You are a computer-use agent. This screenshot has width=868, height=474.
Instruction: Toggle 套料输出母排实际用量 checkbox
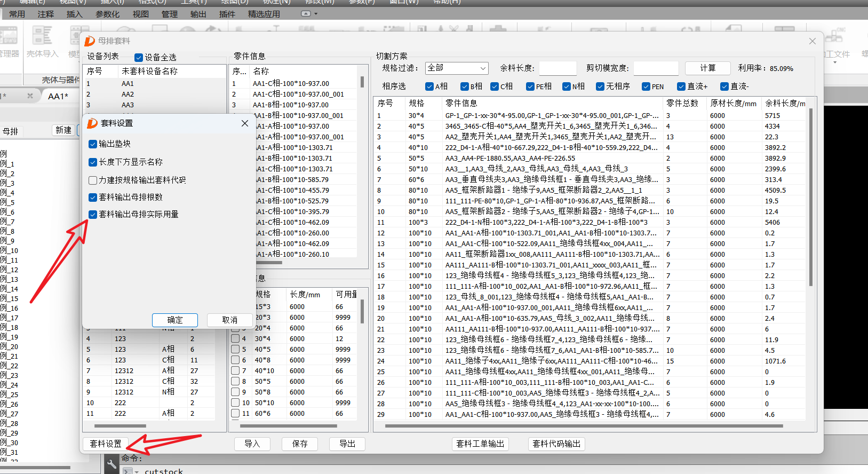(93, 215)
